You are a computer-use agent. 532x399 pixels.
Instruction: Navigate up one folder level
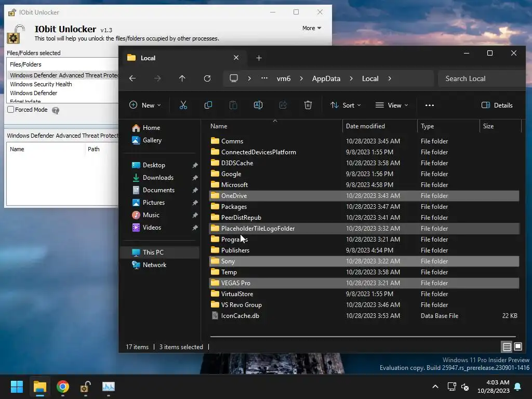182,78
